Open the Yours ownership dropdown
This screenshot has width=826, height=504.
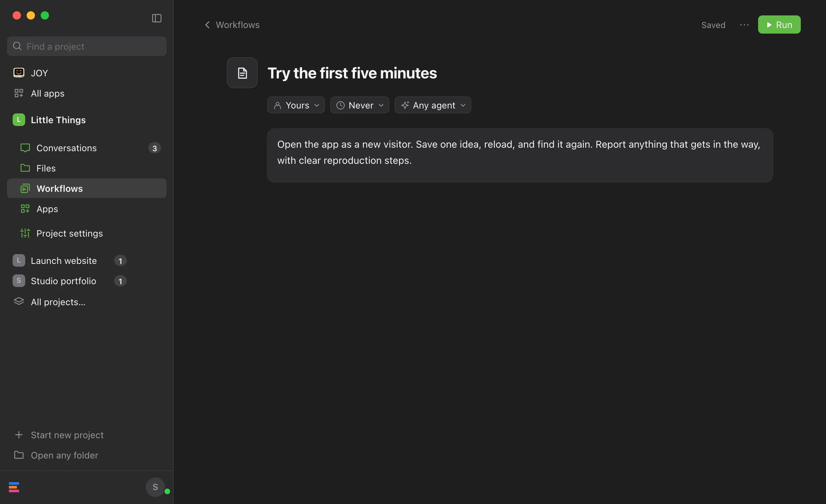[x=296, y=105]
